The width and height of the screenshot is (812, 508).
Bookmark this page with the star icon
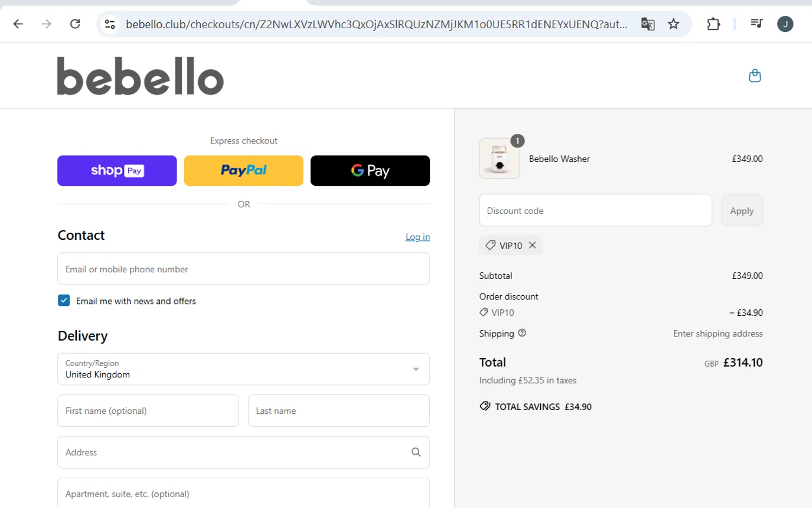673,24
